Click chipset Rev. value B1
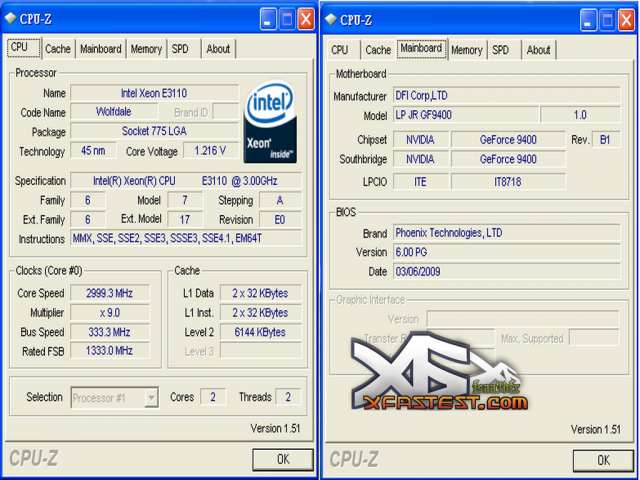640x480 pixels. (605, 140)
